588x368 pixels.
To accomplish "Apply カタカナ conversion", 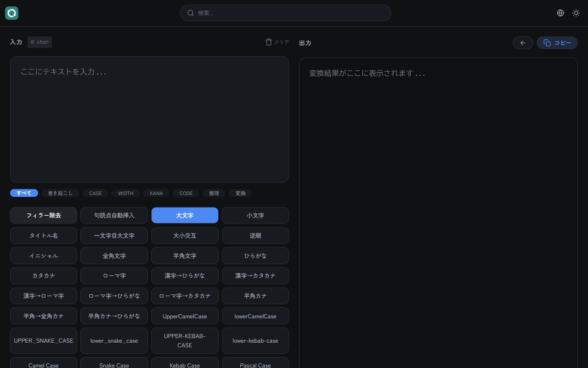I will pyautogui.click(x=44, y=276).
